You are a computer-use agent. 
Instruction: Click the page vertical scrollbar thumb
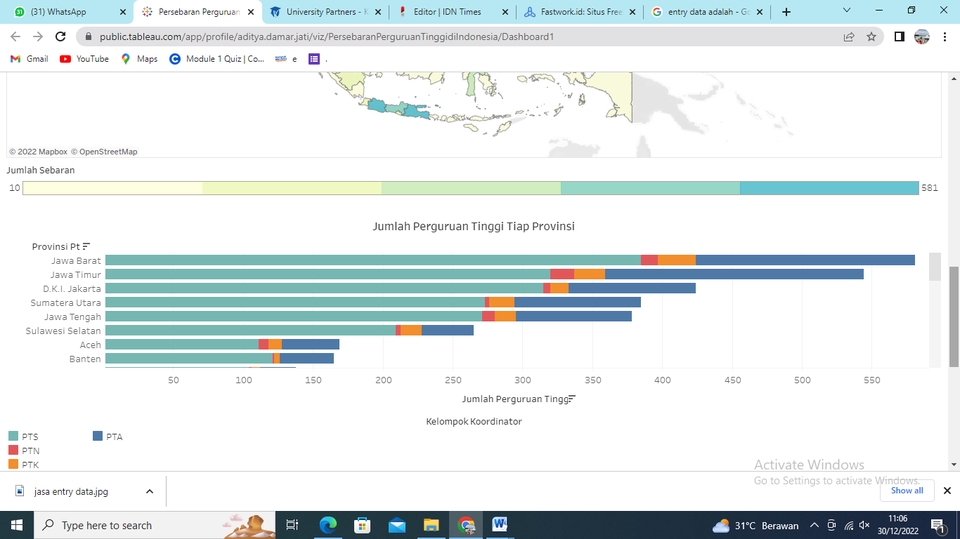pyautogui.click(x=954, y=317)
